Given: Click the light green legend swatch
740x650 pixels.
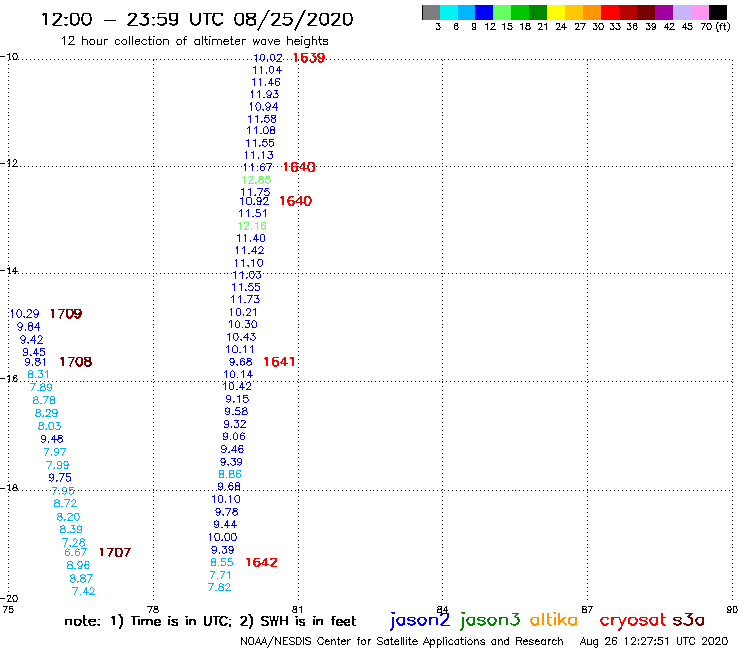Looking at the screenshot, I should (503, 12).
